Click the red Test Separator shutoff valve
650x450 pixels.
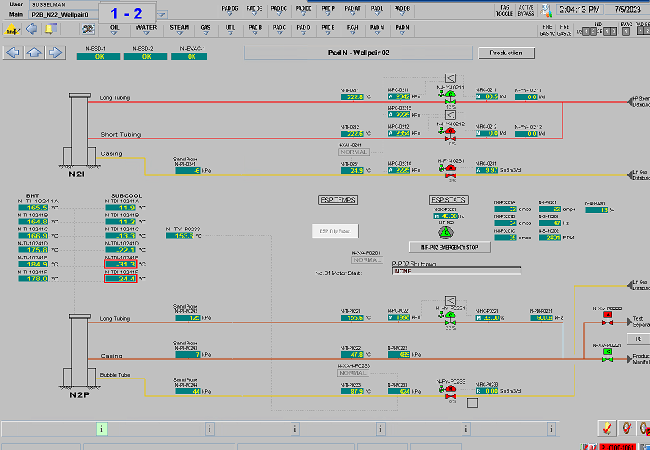pyautogui.click(x=607, y=321)
